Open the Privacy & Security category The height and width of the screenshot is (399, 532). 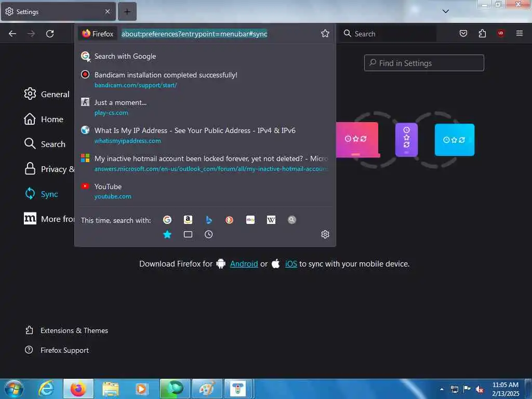(x=49, y=169)
